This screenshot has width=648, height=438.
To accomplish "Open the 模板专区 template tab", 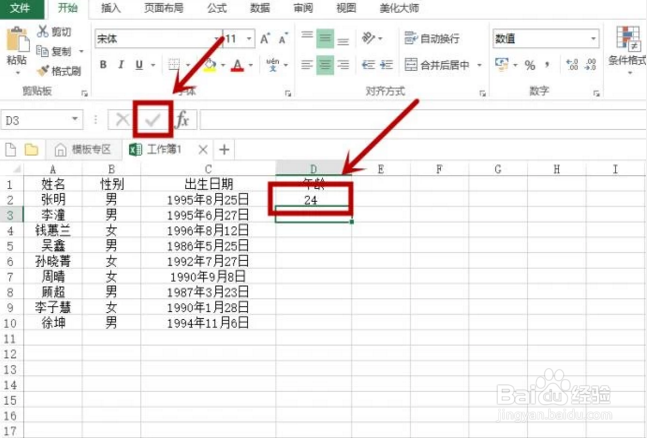I will point(84,149).
